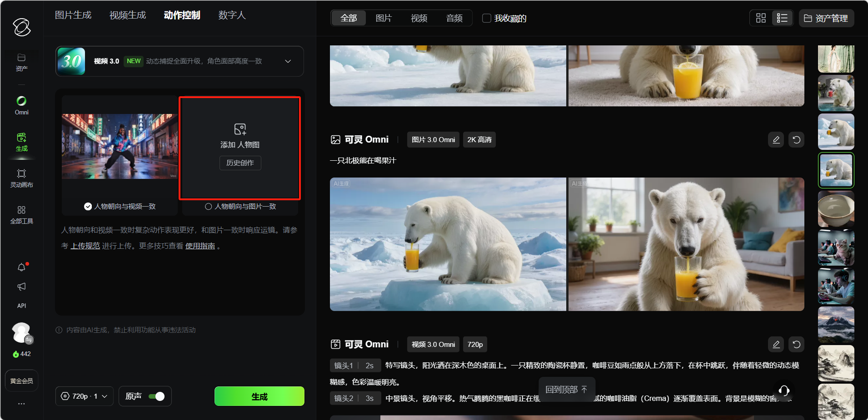Viewport: 868px width, 420px height.
Task: Open 全部工具 in the sidebar
Action: coord(21,214)
